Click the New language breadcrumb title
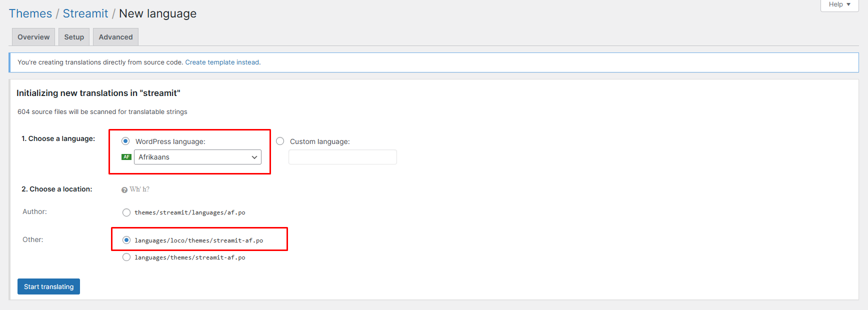 click(x=157, y=13)
